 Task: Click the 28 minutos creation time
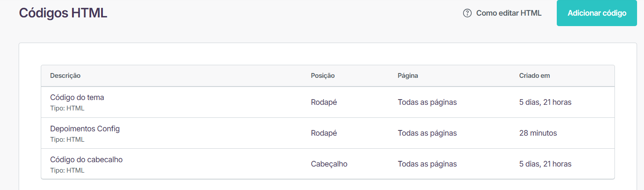[538, 133]
